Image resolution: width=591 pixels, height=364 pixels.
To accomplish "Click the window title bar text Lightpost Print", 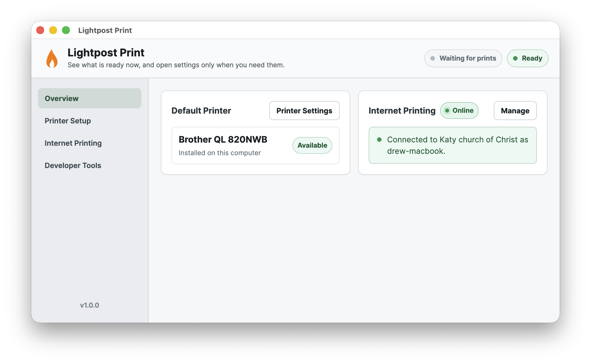I will [105, 30].
